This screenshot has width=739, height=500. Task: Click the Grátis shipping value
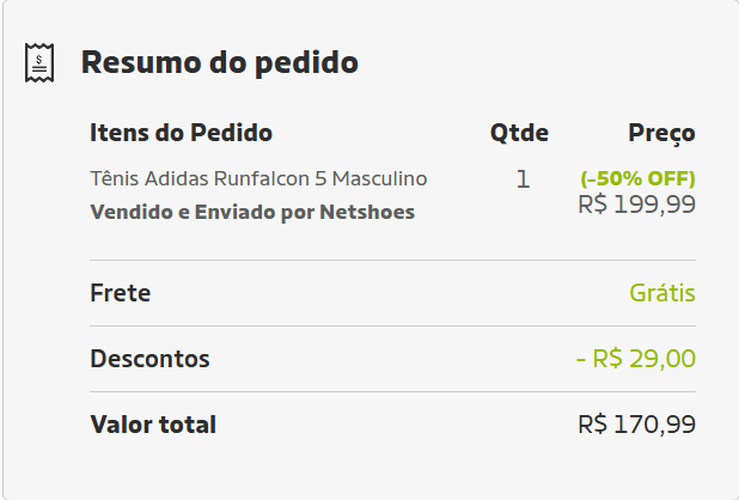pos(662,293)
